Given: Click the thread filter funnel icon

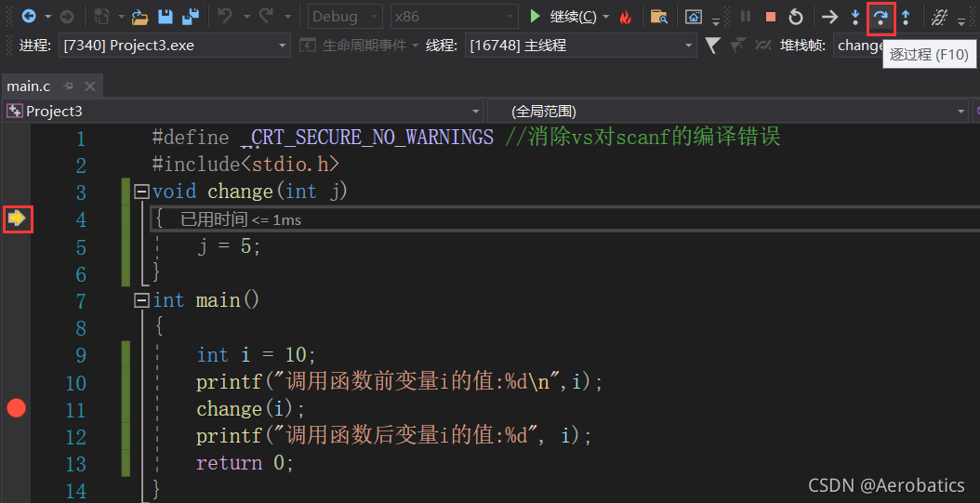Looking at the screenshot, I should click(x=712, y=45).
